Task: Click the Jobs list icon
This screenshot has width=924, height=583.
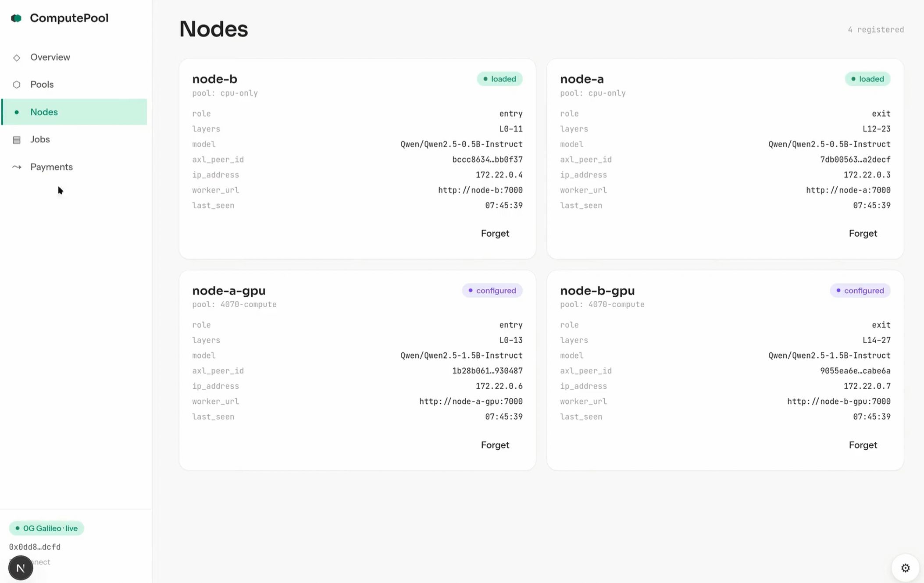Action: coord(17,140)
